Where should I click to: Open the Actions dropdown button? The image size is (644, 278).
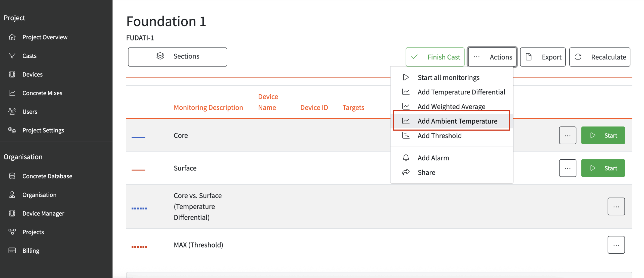click(492, 57)
